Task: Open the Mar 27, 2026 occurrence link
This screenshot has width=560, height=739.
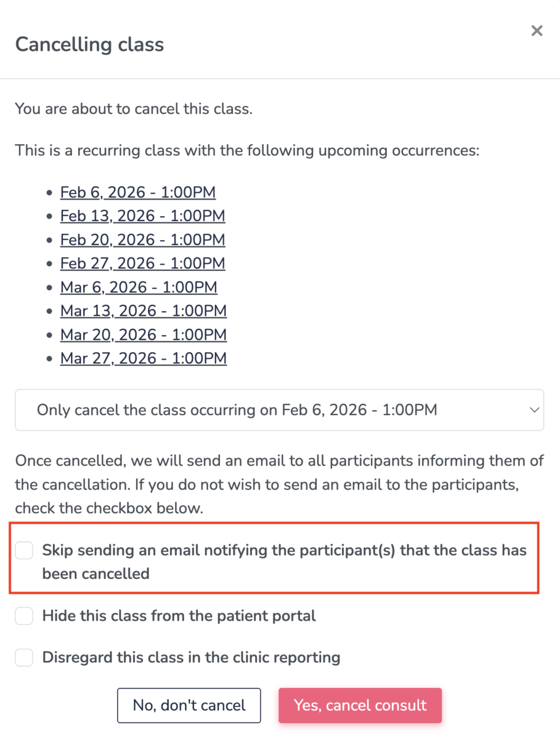Action: (x=144, y=358)
